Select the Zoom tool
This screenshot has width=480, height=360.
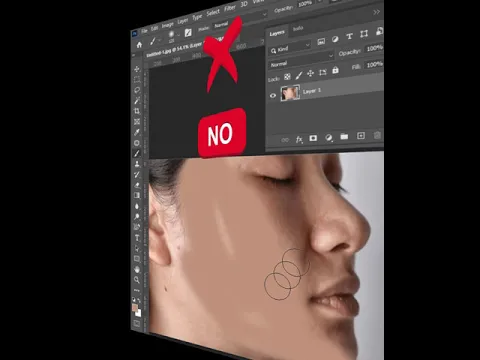click(x=137, y=280)
